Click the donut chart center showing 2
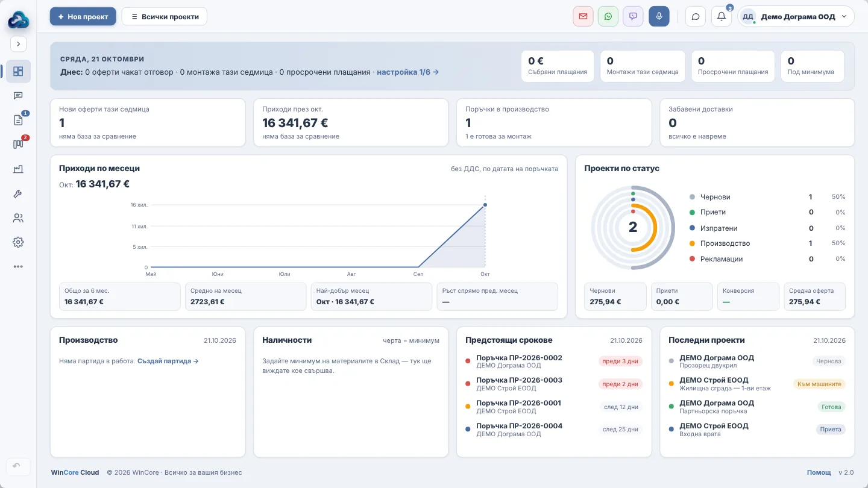The width and height of the screenshot is (868, 488). (x=633, y=227)
